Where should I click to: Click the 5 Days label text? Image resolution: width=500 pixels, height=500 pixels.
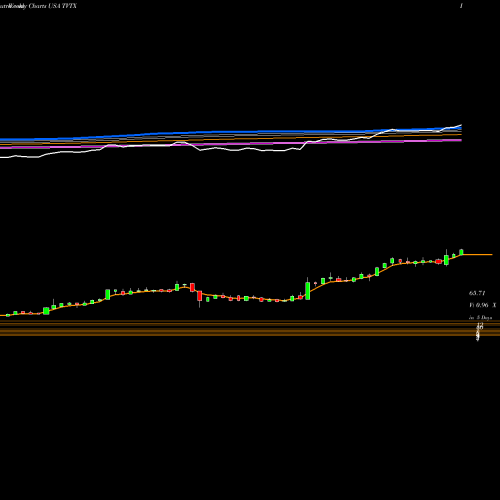(x=484, y=318)
